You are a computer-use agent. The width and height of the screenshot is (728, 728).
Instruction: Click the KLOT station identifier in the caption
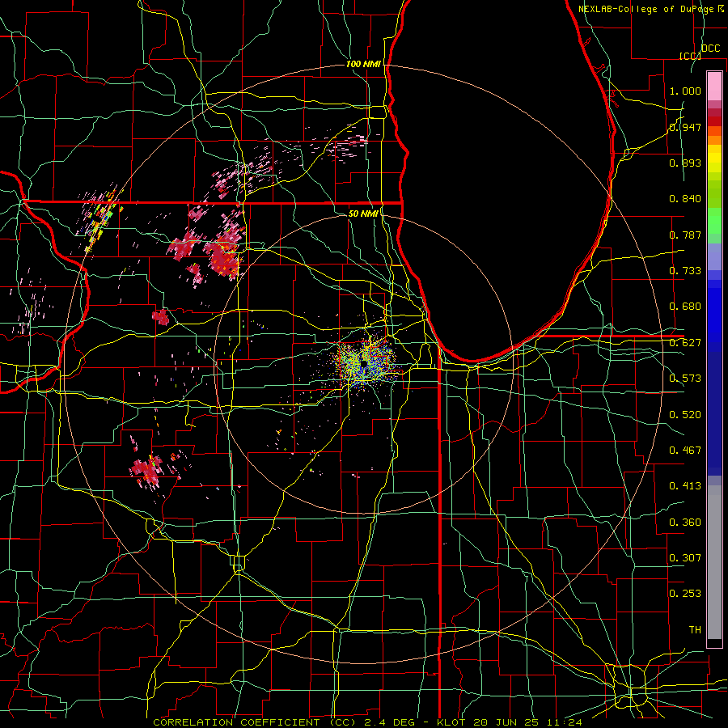click(x=451, y=722)
